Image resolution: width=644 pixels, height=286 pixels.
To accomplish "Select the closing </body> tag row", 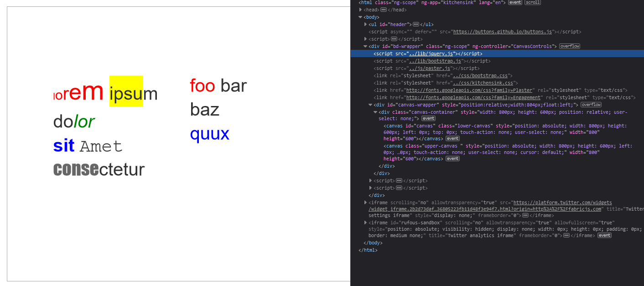I will point(497,243).
